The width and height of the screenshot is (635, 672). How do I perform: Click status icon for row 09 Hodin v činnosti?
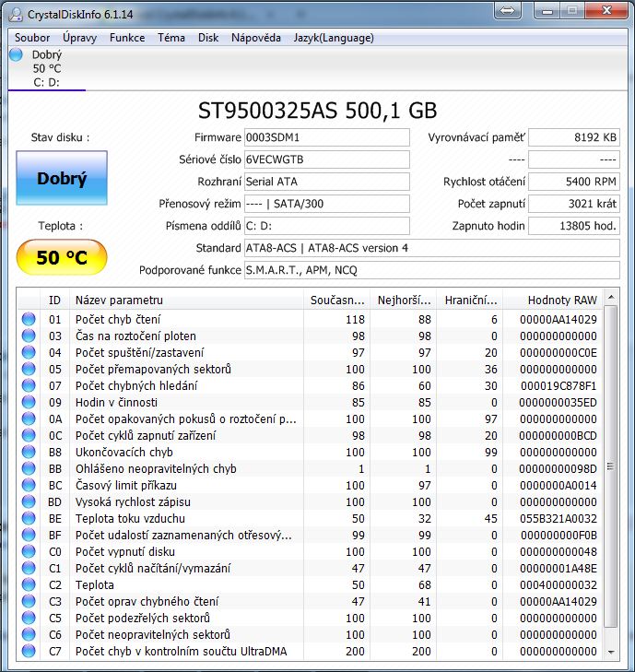(x=29, y=403)
